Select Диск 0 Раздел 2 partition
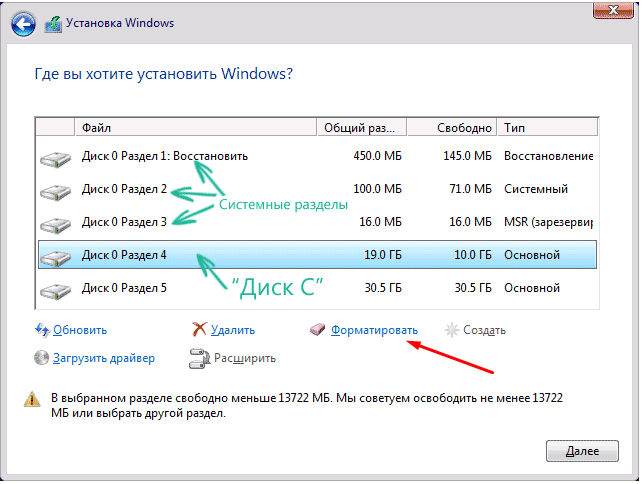 (x=317, y=189)
